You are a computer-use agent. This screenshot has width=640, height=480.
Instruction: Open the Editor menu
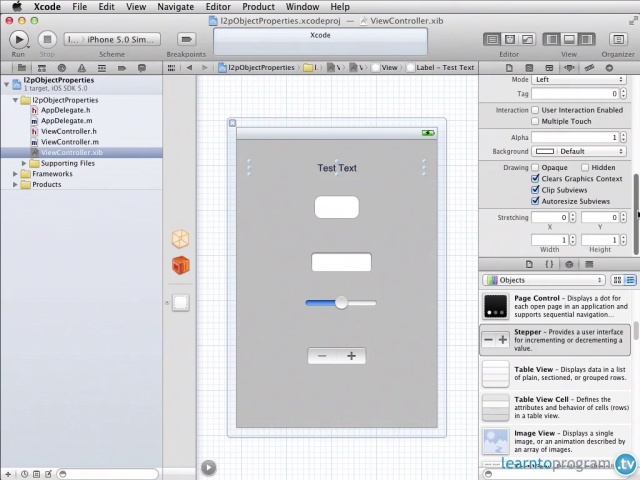click(218, 7)
